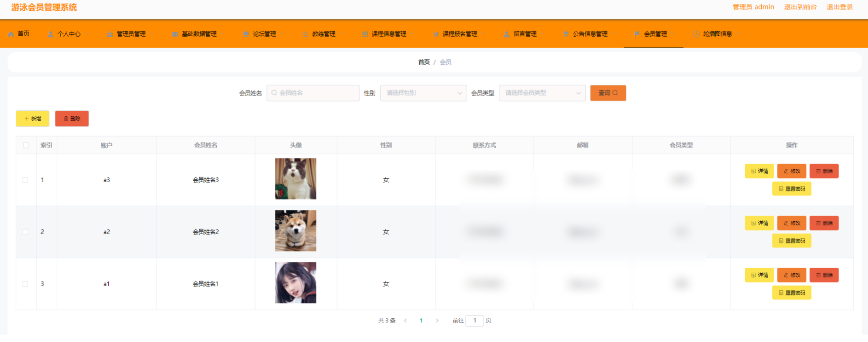Open the 性别 gender dropdown
The height and width of the screenshot is (342, 868).
(423, 93)
